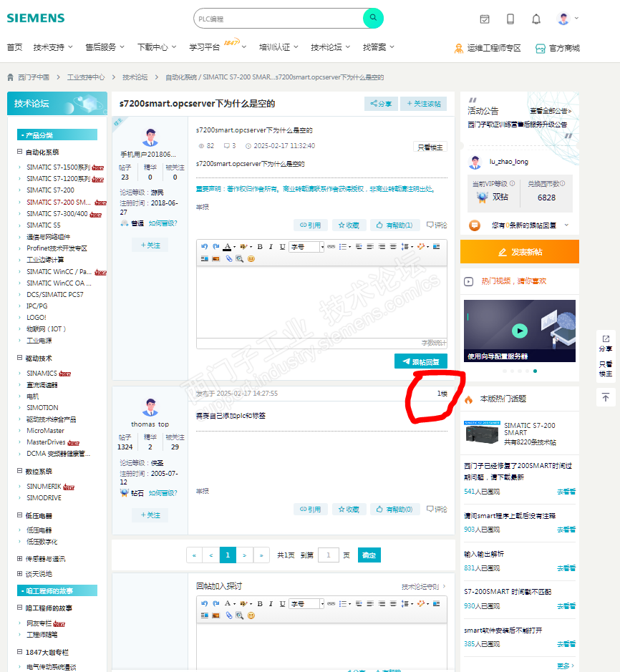Click auto-format wand icon in editor above 跟帖回复

[x=421, y=246]
